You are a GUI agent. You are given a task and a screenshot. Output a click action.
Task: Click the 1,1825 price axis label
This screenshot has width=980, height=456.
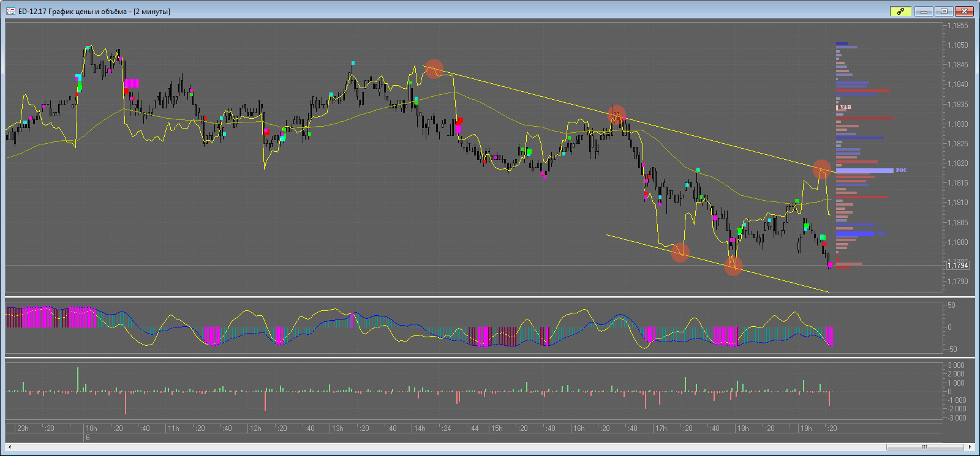(958, 144)
